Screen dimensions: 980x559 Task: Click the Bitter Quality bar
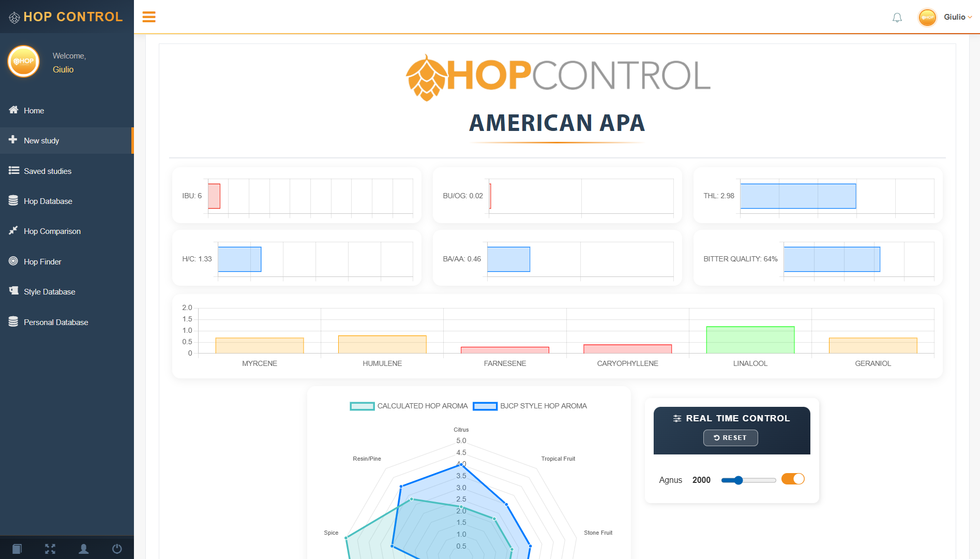(x=832, y=259)
